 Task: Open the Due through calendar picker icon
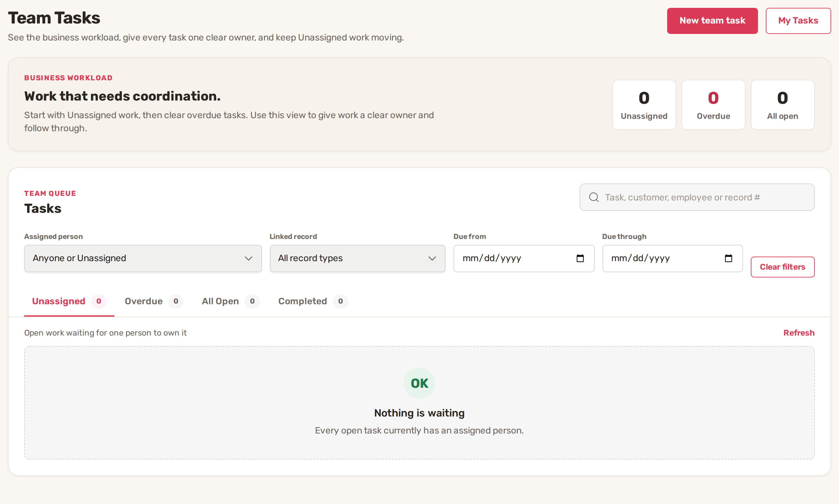[x=728, y=259]
